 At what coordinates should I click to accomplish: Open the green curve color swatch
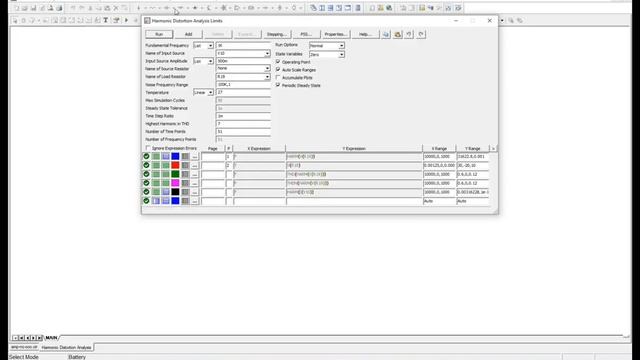pyautogui.click(x=176, y=174)
